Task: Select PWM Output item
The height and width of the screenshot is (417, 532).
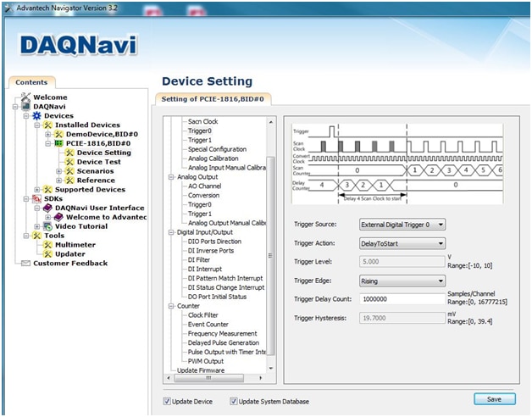Action: pyautogui.click(x=206, y=361)
